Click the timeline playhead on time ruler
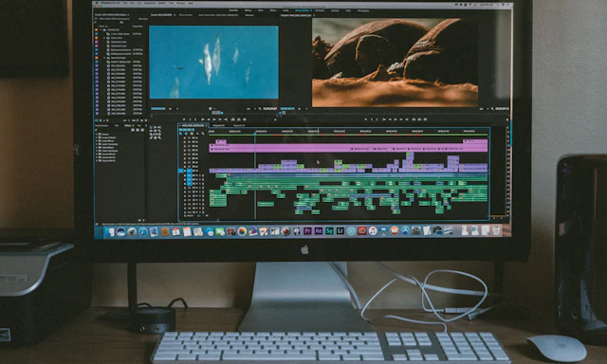 coord(255,133)
